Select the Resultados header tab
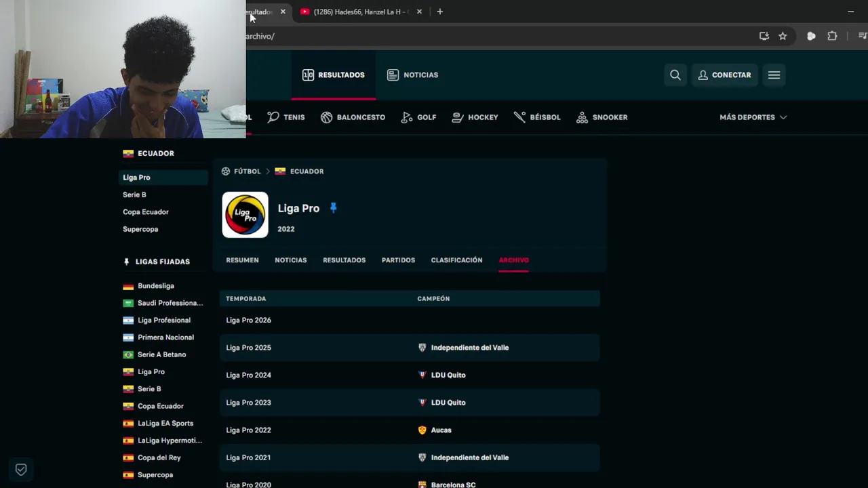868x488 pixels. click(334, 75)
